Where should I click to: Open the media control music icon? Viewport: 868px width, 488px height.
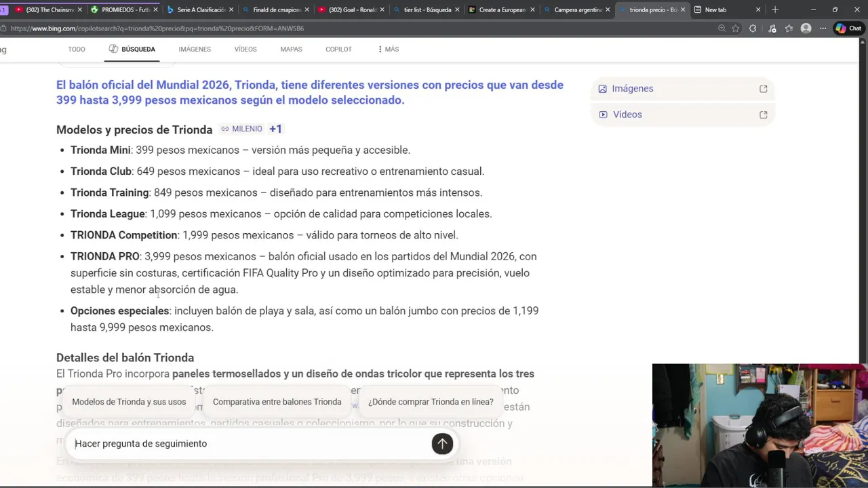pyautogui.click(x=772, y=28)
